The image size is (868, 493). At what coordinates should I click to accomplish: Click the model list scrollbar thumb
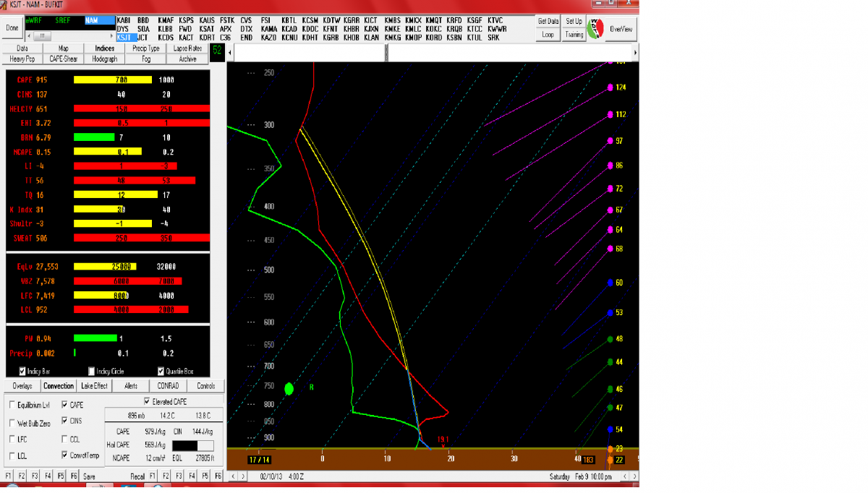coord(43,35)
